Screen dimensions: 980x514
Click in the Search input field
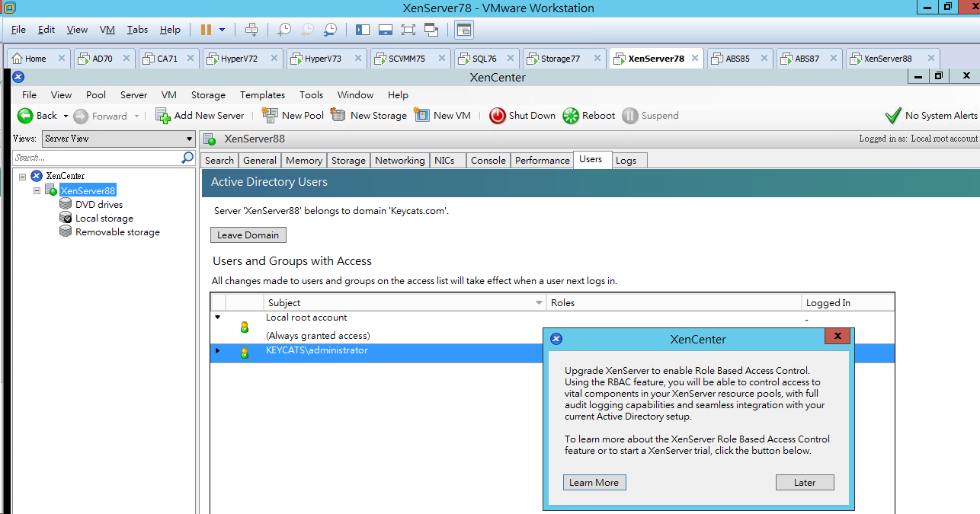click(x=97, y=158)
